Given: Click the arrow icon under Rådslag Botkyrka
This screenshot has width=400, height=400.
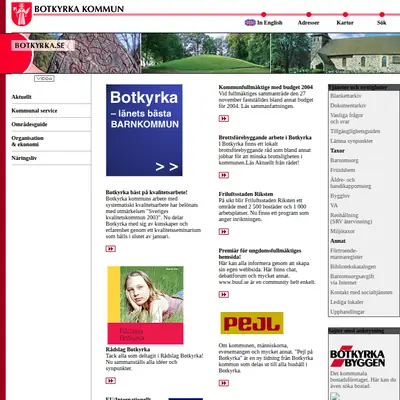Looking at the screenshot, I should click(111, 381).
